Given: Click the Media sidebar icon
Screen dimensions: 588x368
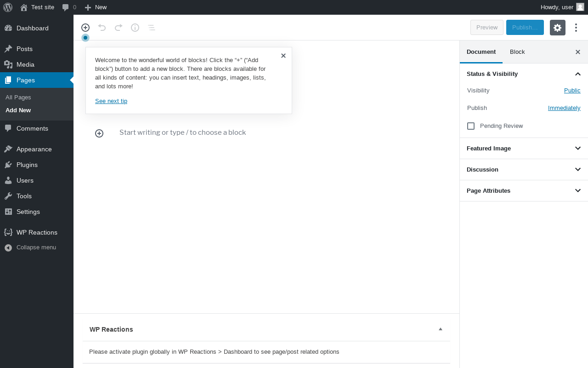Looking at the screenshot, I should coord(8,64).
